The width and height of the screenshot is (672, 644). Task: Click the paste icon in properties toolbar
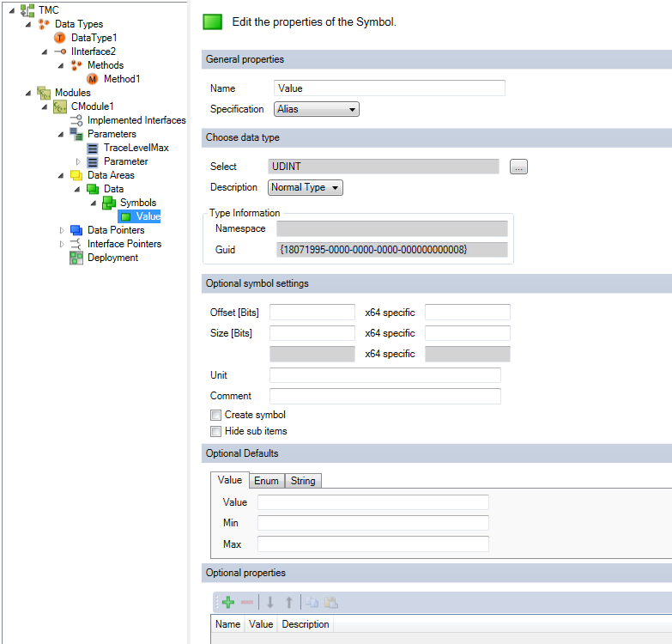click(331, 603)
